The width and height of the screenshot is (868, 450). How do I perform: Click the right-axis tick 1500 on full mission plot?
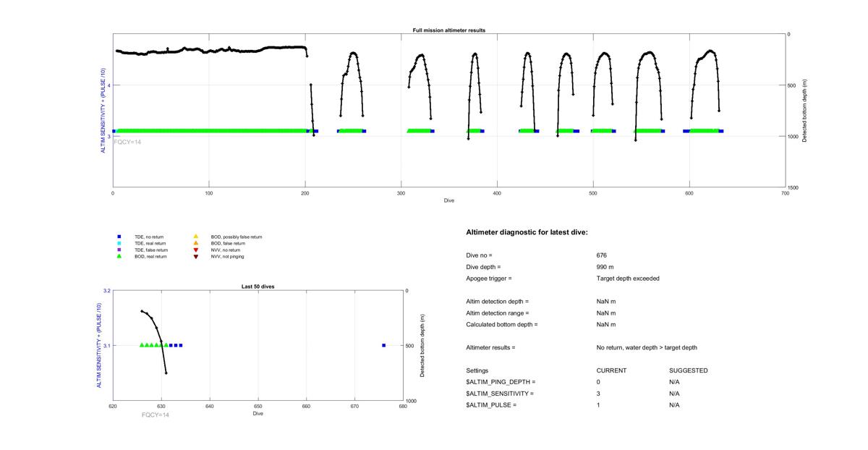click(794, 187)
